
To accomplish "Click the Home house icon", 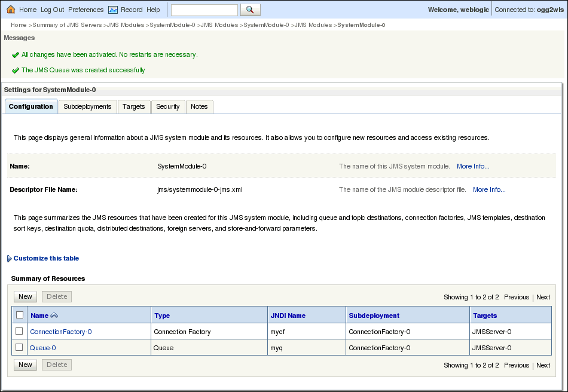I will tap(11, 10).
